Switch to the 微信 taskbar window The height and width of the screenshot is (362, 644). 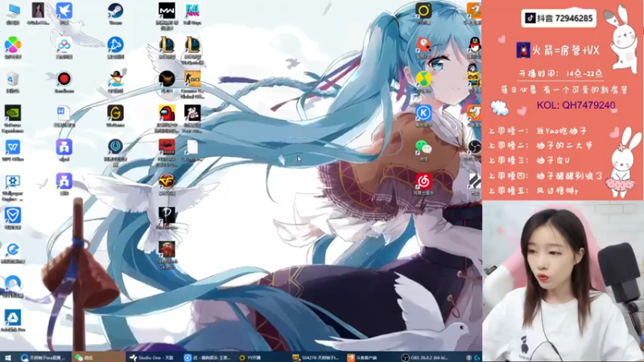click(x=98, y=357)
